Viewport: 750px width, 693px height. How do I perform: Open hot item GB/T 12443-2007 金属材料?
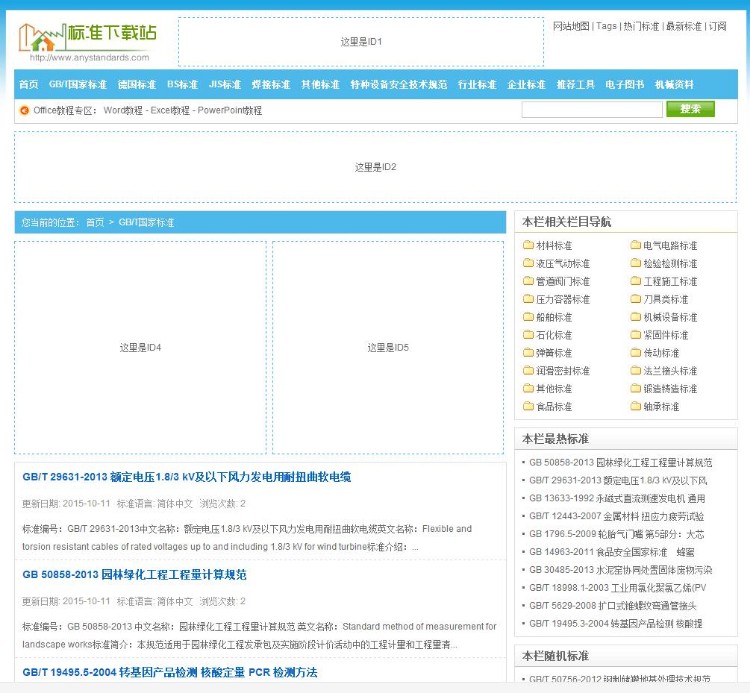tap(616, 516)
